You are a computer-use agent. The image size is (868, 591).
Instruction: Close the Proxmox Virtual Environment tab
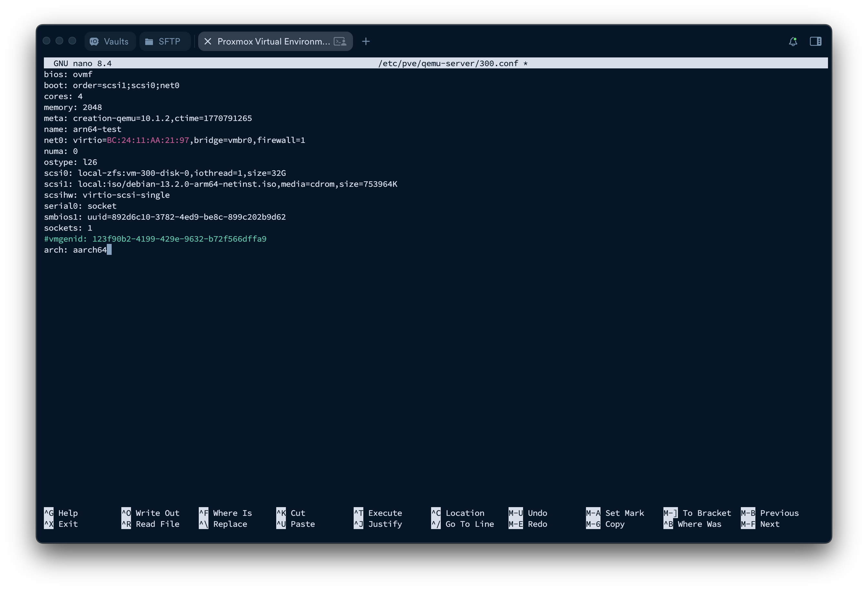(x=208, y=41)
